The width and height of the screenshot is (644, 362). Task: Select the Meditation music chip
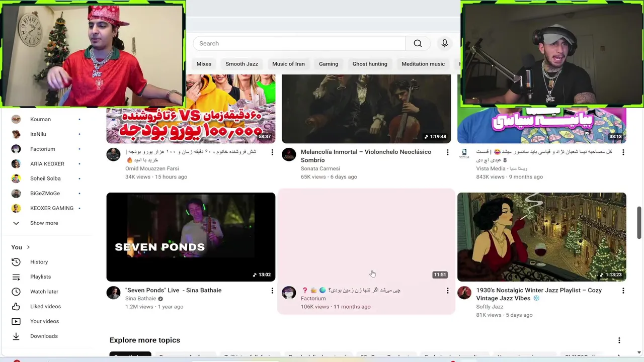(423, 64)
